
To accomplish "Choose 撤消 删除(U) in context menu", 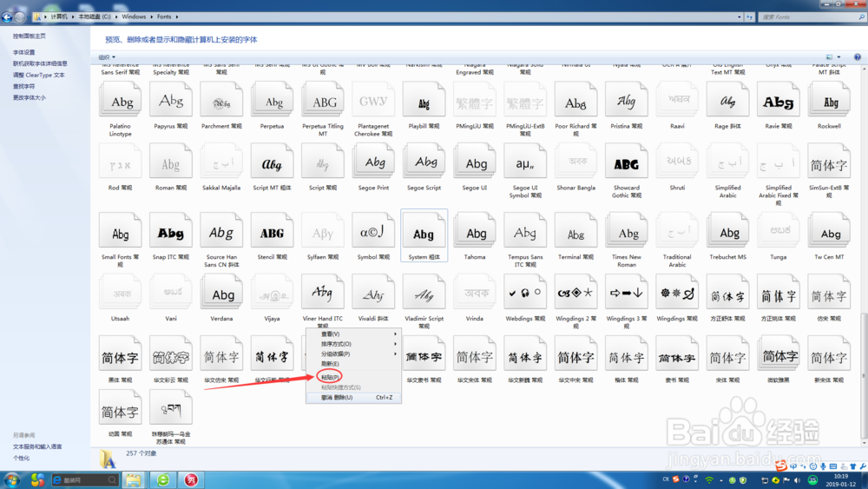I will click(x=353, y=398).
